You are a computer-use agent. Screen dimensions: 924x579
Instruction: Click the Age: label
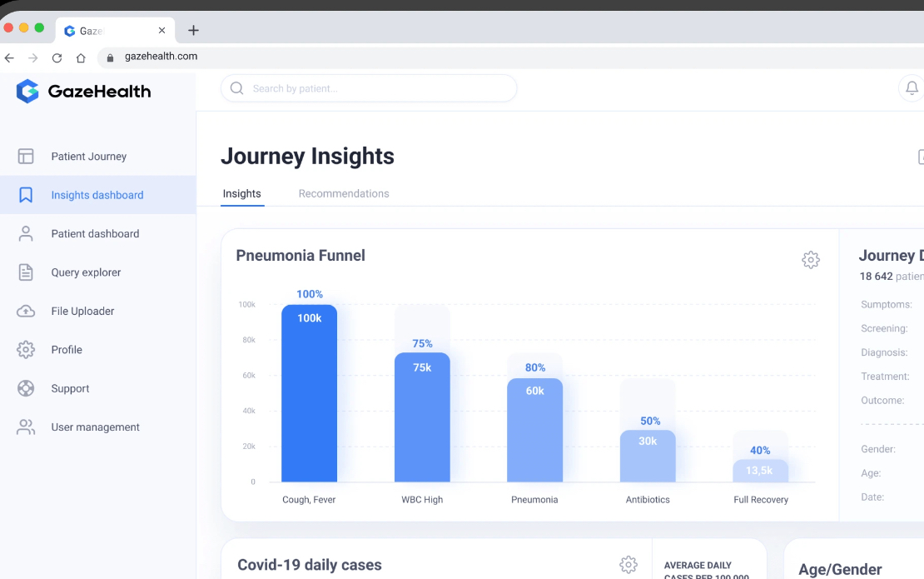click(x=871, y=473)
